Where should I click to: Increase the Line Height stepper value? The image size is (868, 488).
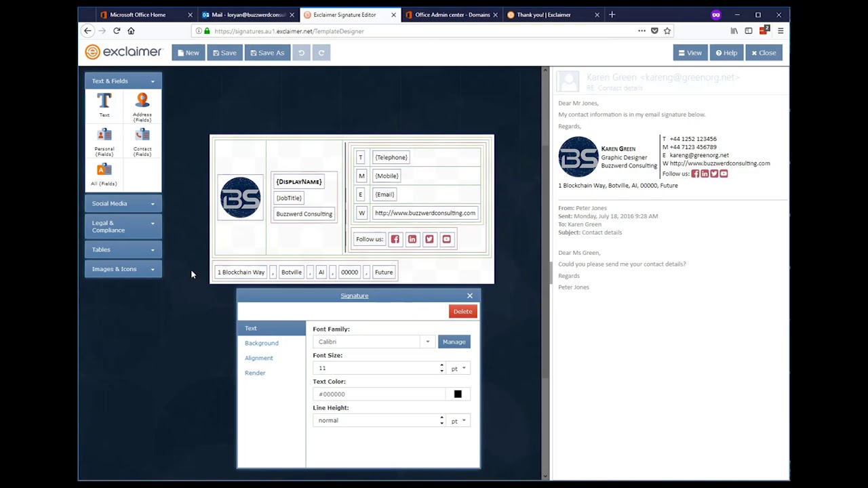(x=441, y=418)
